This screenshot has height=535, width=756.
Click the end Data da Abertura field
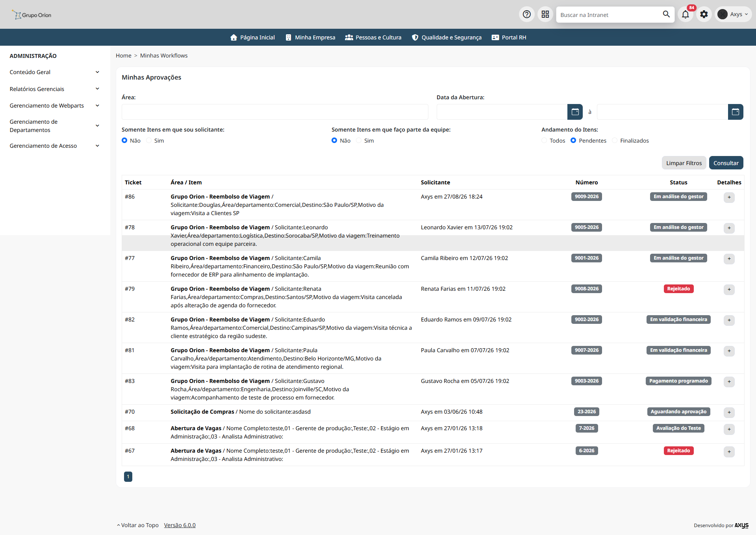662,112
